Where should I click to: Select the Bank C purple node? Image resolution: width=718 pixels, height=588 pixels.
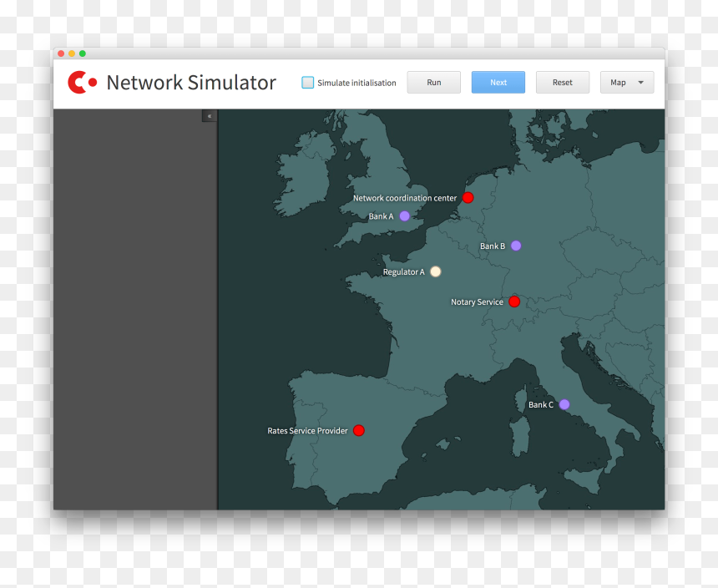click(x=564, y=404)
